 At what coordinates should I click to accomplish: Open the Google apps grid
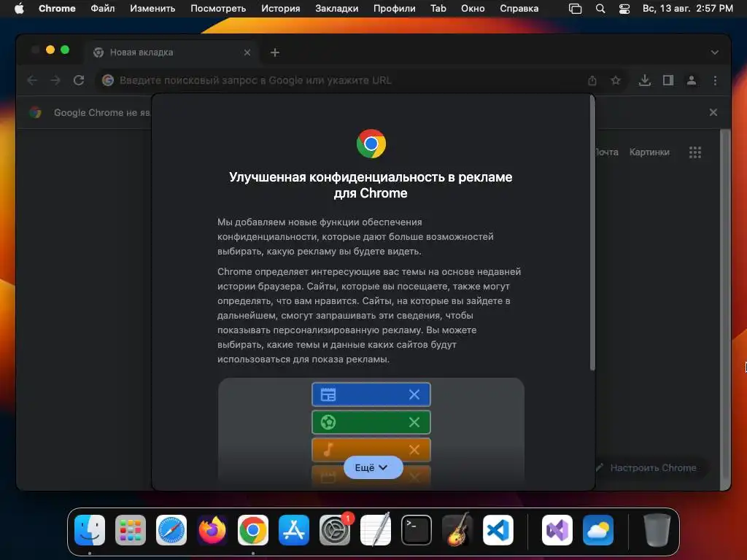coord(695,152)
